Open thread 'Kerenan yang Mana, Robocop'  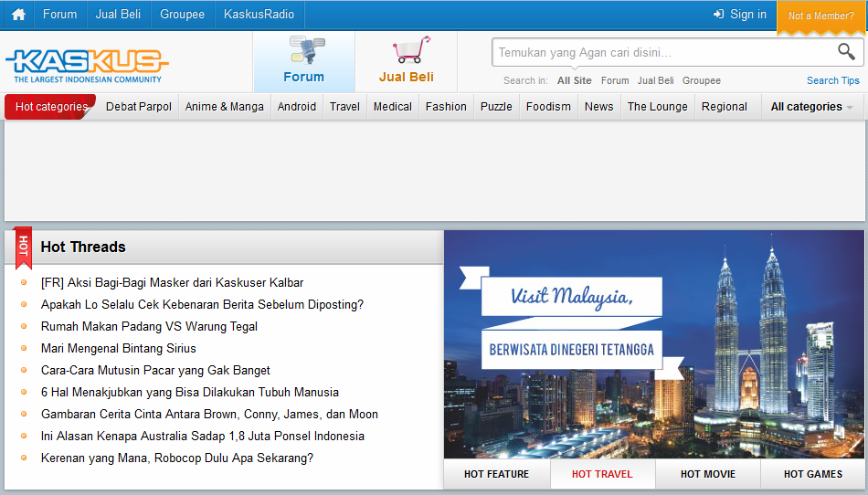point(177,458)
